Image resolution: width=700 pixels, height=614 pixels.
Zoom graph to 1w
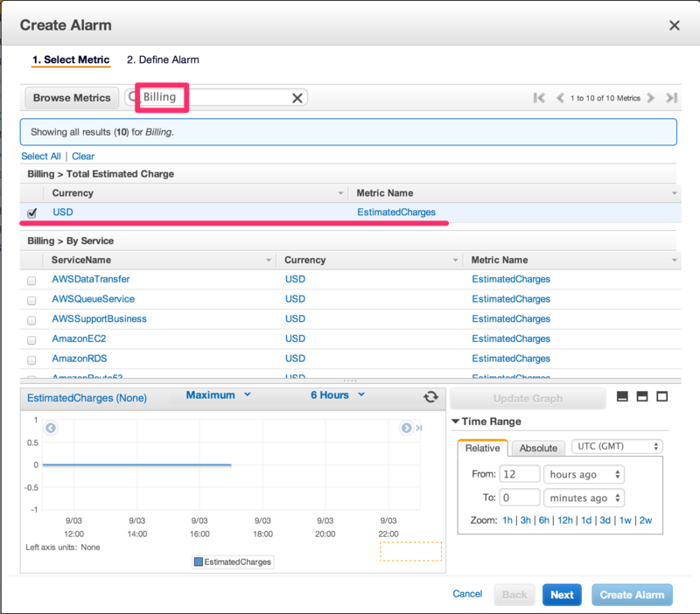pos(625,520)
